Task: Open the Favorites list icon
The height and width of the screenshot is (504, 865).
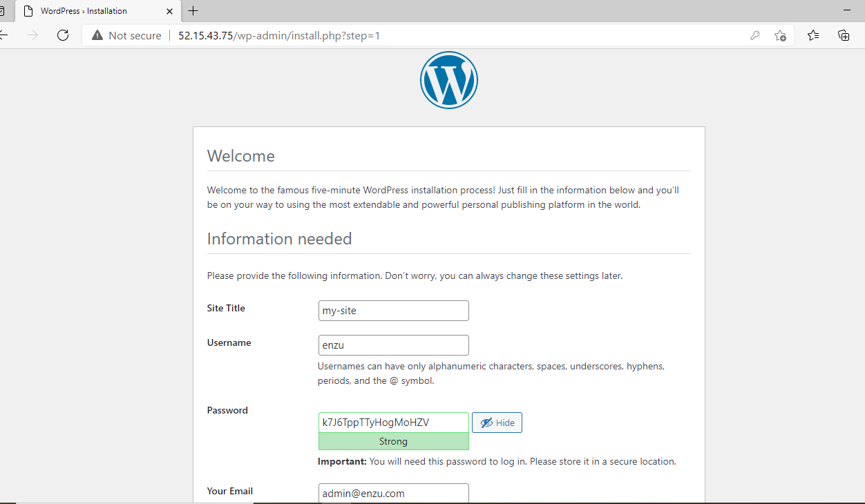Action: tap(813, 35)
